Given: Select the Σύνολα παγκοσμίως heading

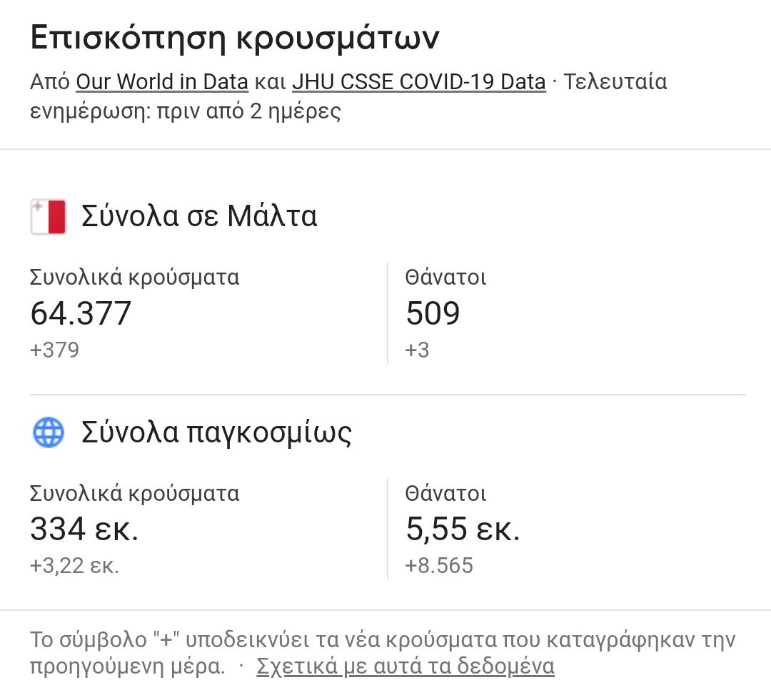Looking at the screenshot, I should tap(216, 432).
